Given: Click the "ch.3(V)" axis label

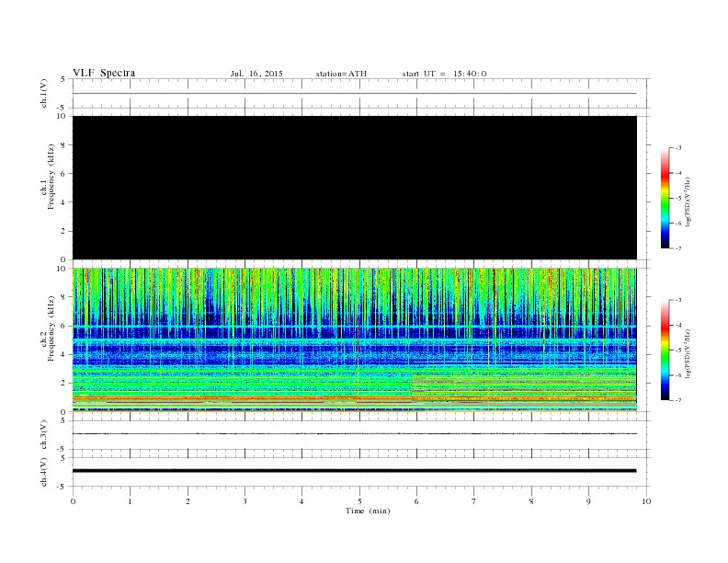Looking at the screenshot, I should click(x=43, y=434).
